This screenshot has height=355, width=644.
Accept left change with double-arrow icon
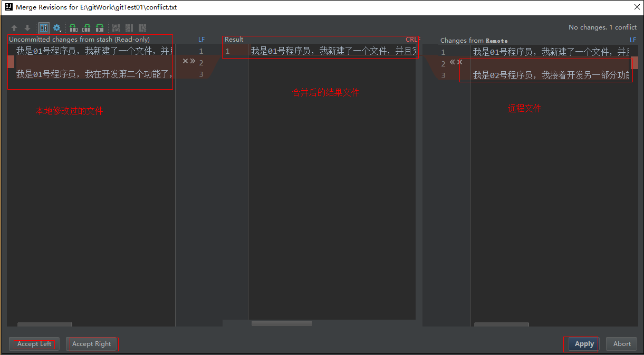[193, 61]
